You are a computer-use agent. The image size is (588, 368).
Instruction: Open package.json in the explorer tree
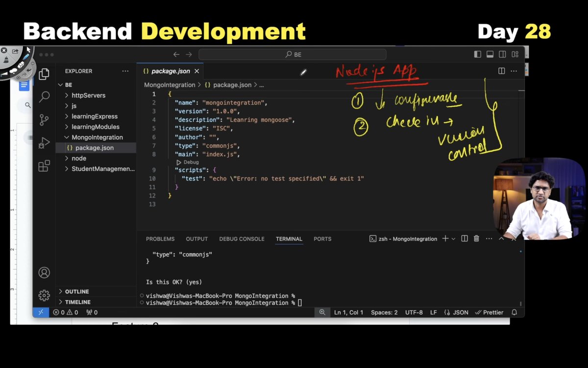click(96, 148)
